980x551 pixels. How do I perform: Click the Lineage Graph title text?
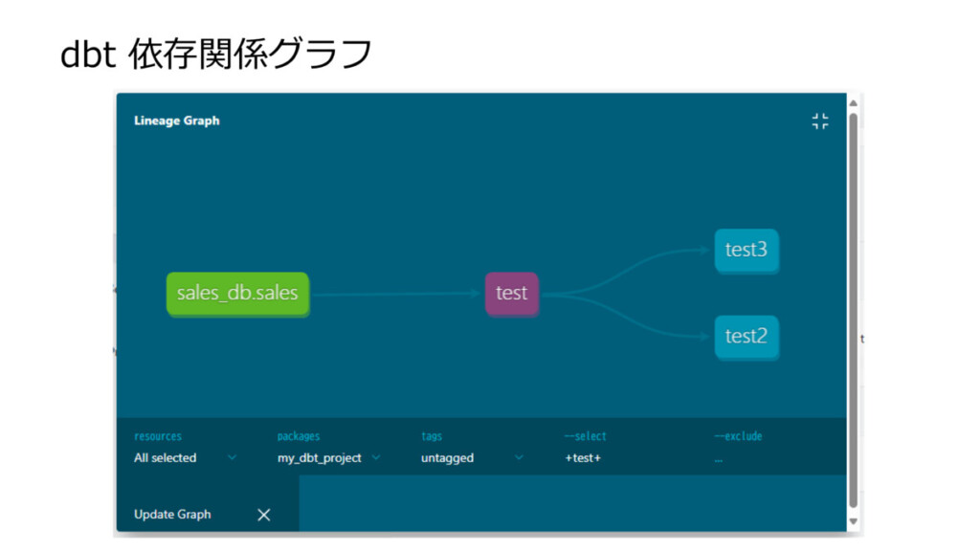[176, 121]
